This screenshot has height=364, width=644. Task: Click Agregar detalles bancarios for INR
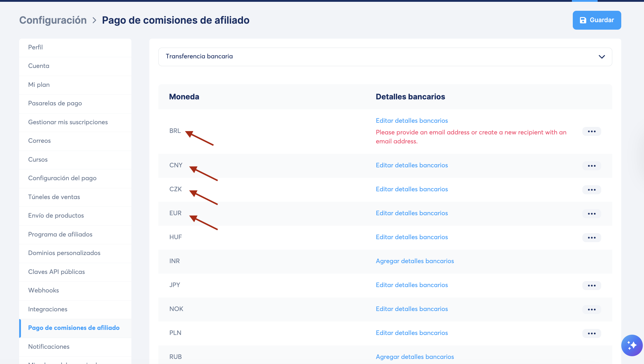[x=415, y=261]
